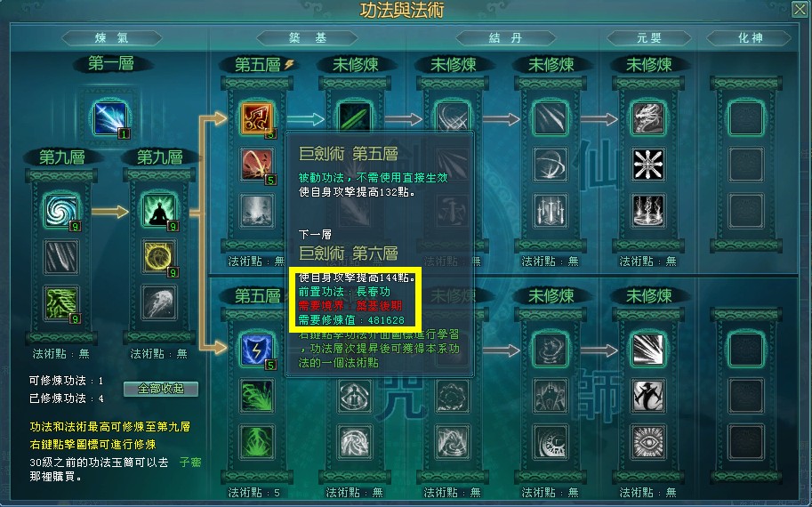The width and height of the screenshot is (812, 507).
Task: Select the blue lightning shield skill icon
Action: click(x=256, y=350)
